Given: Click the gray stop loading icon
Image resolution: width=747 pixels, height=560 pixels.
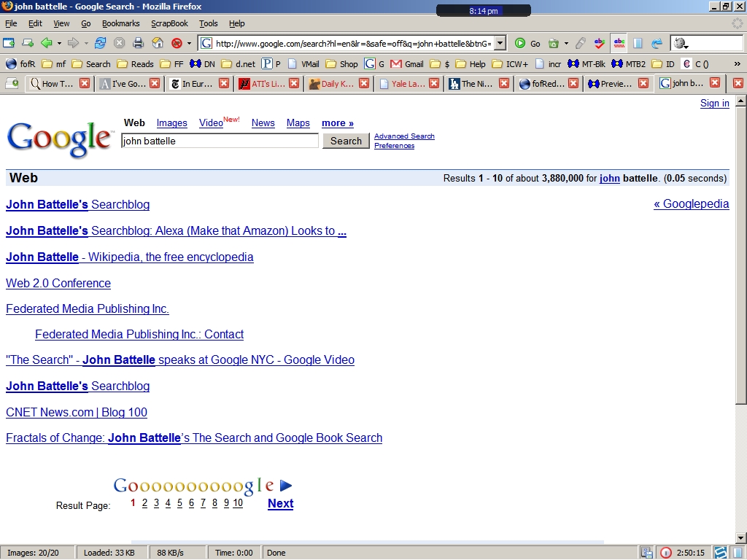Looking at the screenshot, I should tap(119, 43).
